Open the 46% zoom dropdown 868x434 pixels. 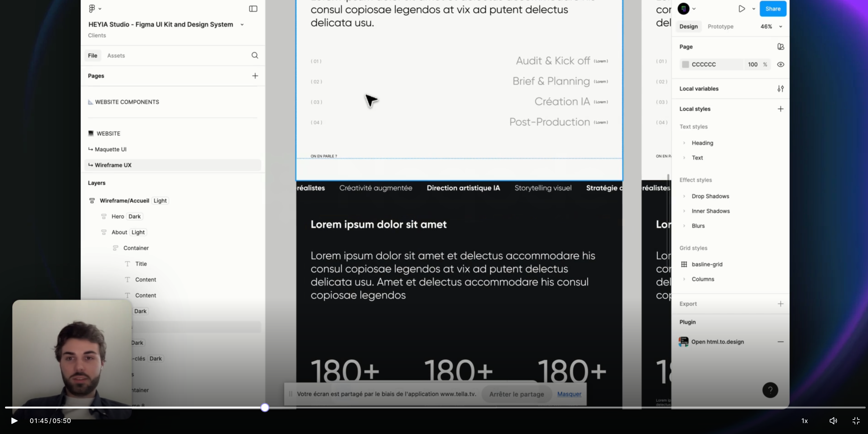click(x=780, y=27)
